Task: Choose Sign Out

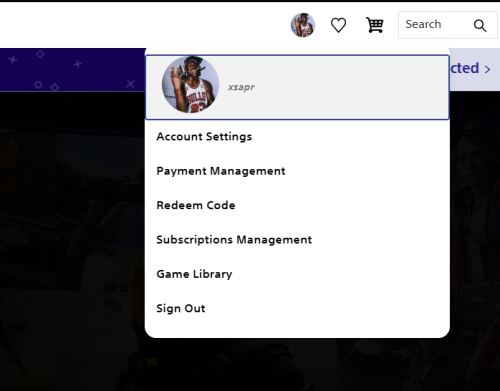Action: [181, 308]
